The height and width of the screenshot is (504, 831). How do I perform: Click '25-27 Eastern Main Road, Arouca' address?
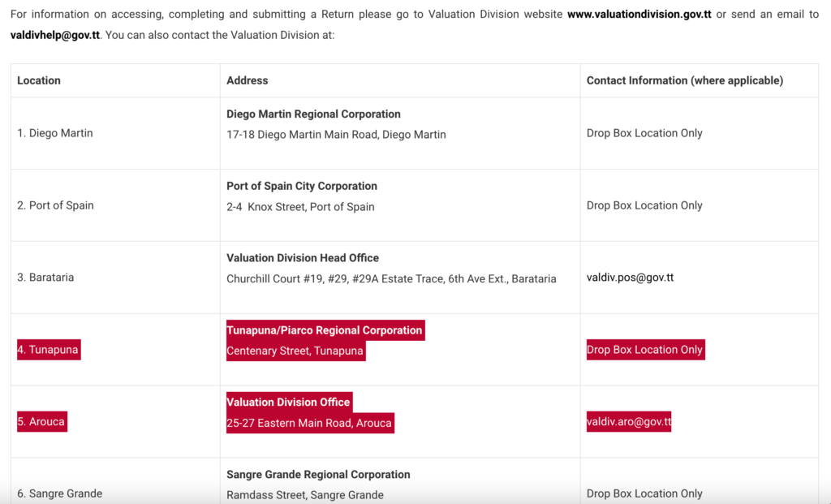[x=309, y=423]
